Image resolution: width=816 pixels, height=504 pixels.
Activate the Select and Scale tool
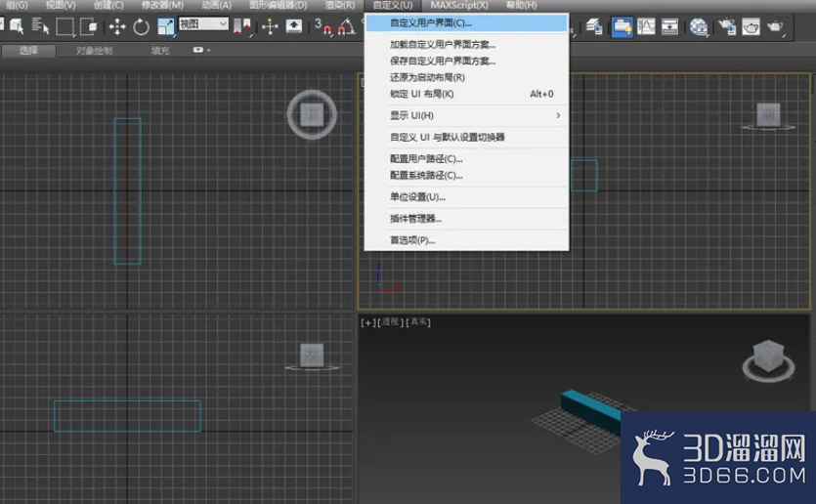point(165,26)
